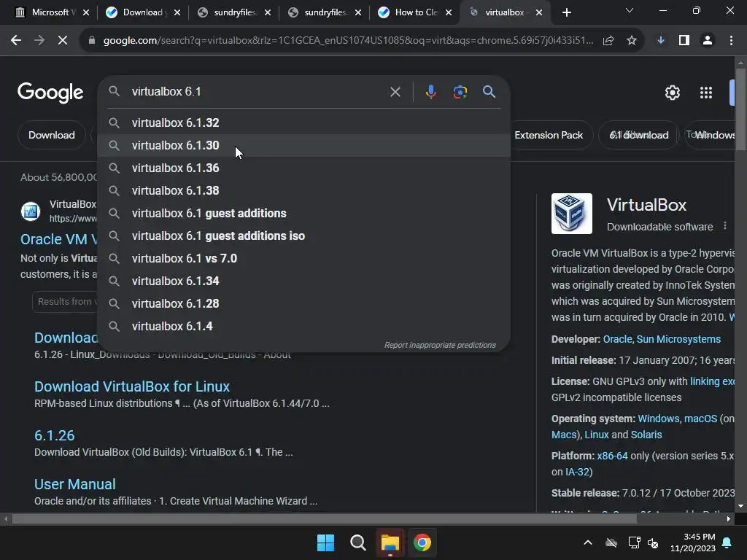Open the Chrome three-dot menu
The image size is (747, 560).
coord(731,41)
